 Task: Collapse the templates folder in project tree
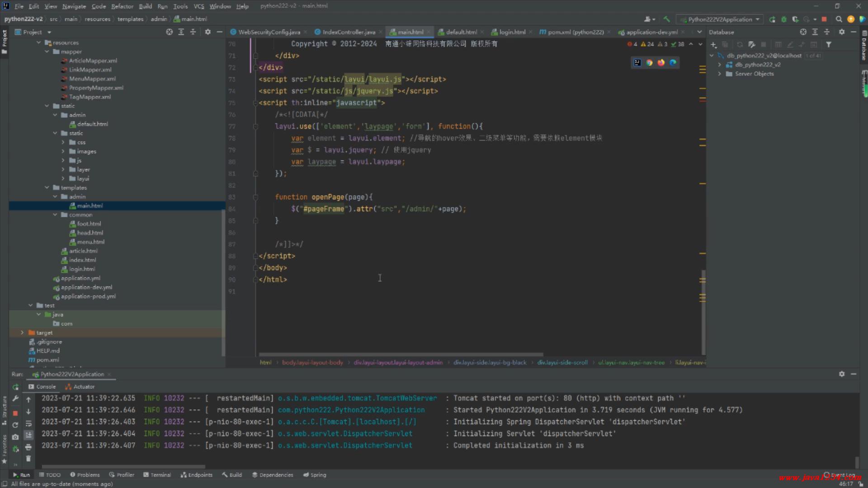pos(47,188)
